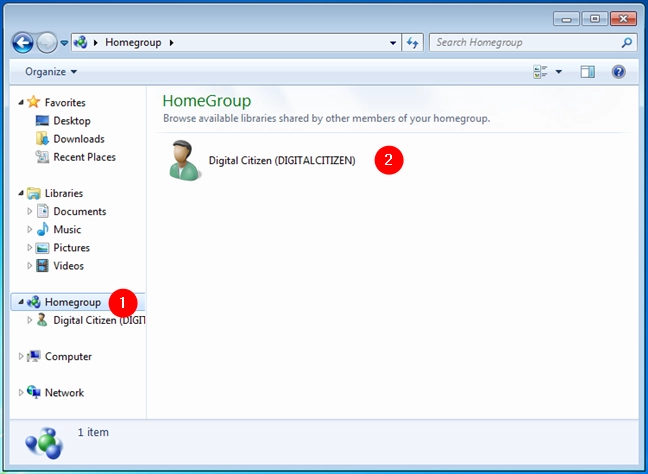
Task: Toggle the preview pane
Action: tap(587, 72)
